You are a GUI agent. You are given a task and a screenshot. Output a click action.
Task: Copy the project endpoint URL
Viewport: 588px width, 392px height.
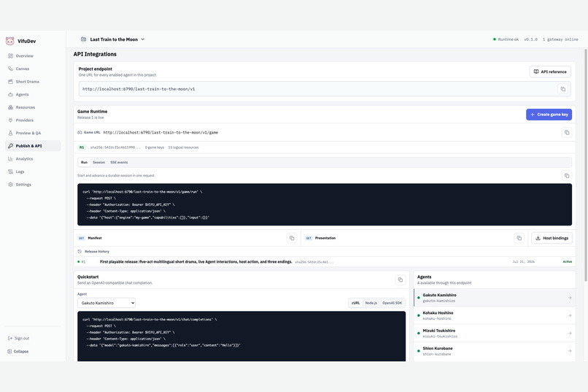(x=562, y=89)
